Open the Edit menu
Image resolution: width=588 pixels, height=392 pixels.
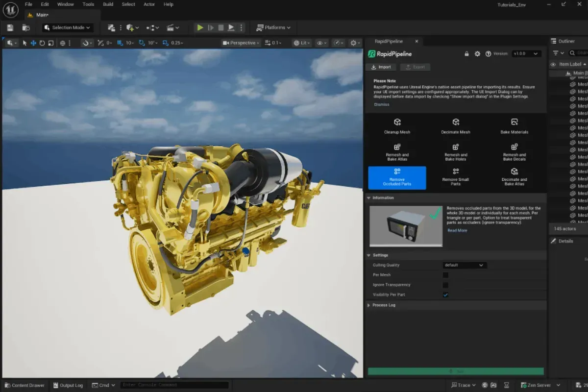[45, 4]
